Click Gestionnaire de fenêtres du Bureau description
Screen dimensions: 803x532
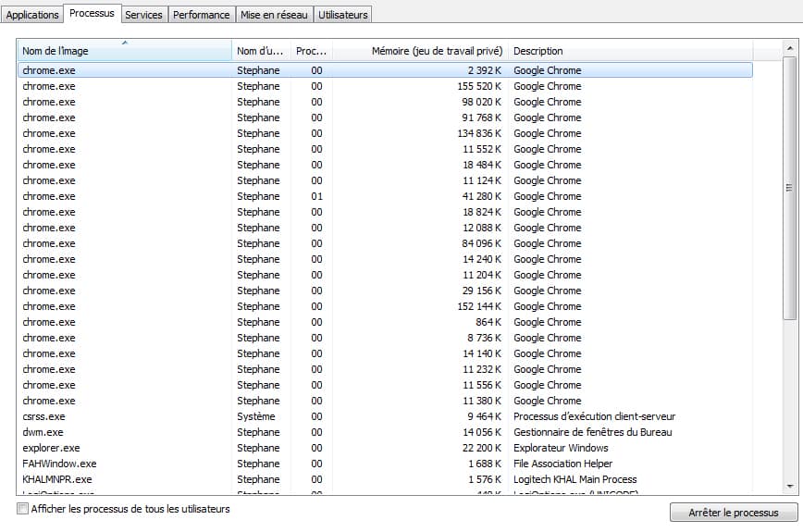point(592,432)
